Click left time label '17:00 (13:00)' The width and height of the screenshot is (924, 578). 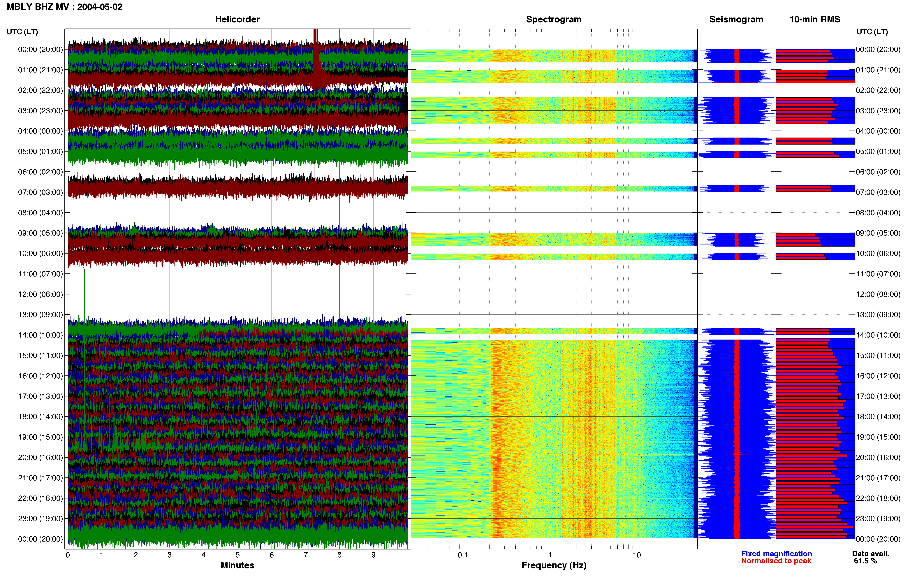tap(41, 396)
